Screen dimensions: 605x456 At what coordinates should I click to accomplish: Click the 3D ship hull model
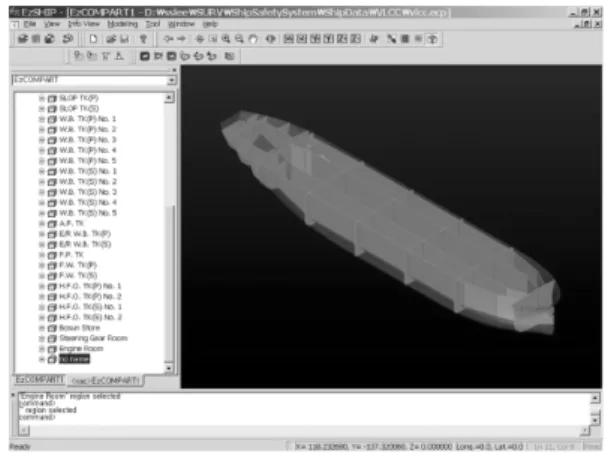390,224
